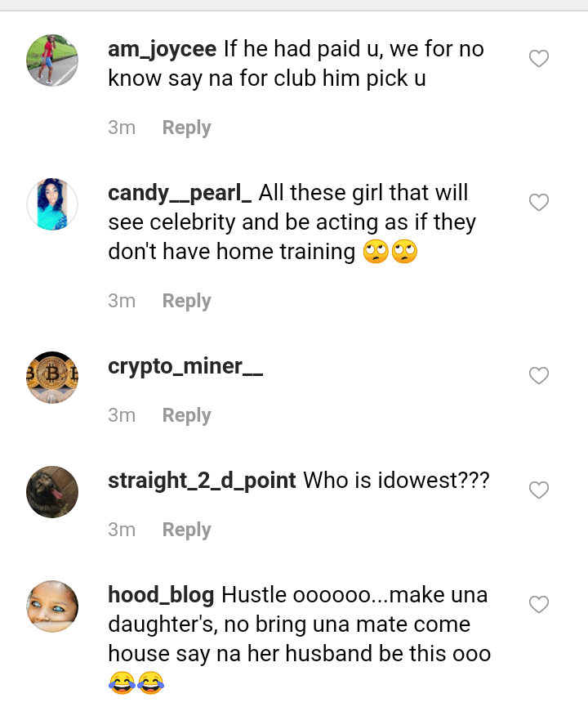Open crypto_miner__ bitcoin avatar
Image resolution: width=588 pixels, height=716 pixels.
(52, 377)
